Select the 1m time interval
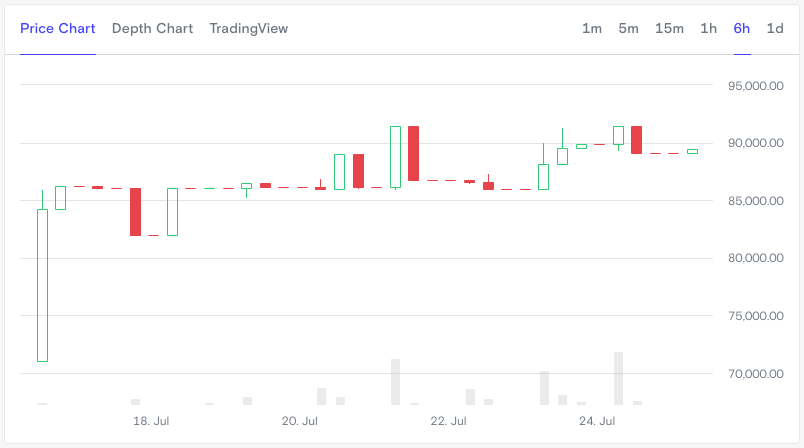Viewport: 804px width, 448px height. pyautogui.click(x=592, y=28)
